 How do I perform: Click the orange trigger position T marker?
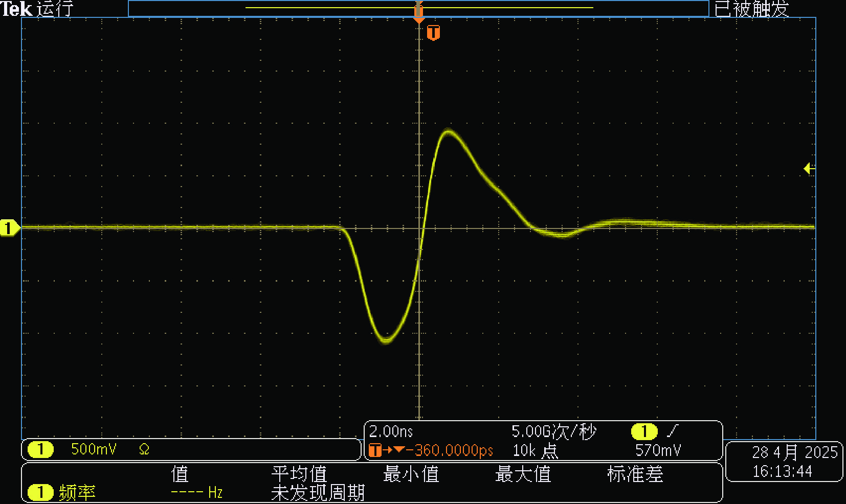[433, 33]
